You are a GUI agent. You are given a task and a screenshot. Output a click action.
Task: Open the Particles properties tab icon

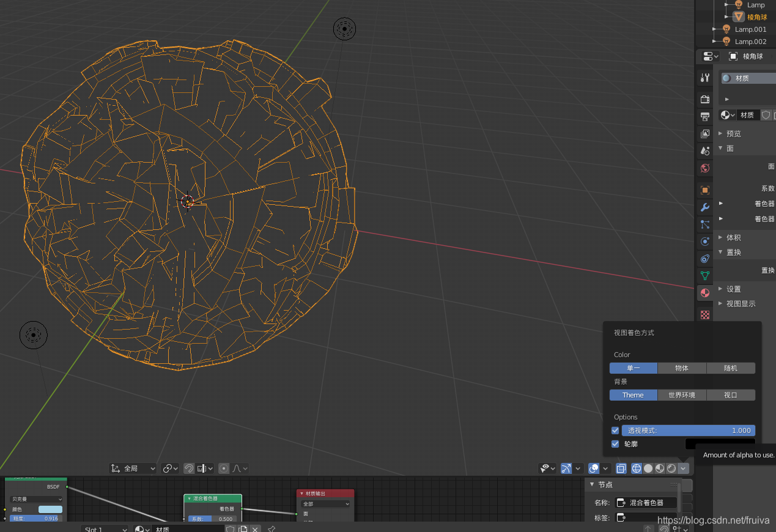click(705, 224)
